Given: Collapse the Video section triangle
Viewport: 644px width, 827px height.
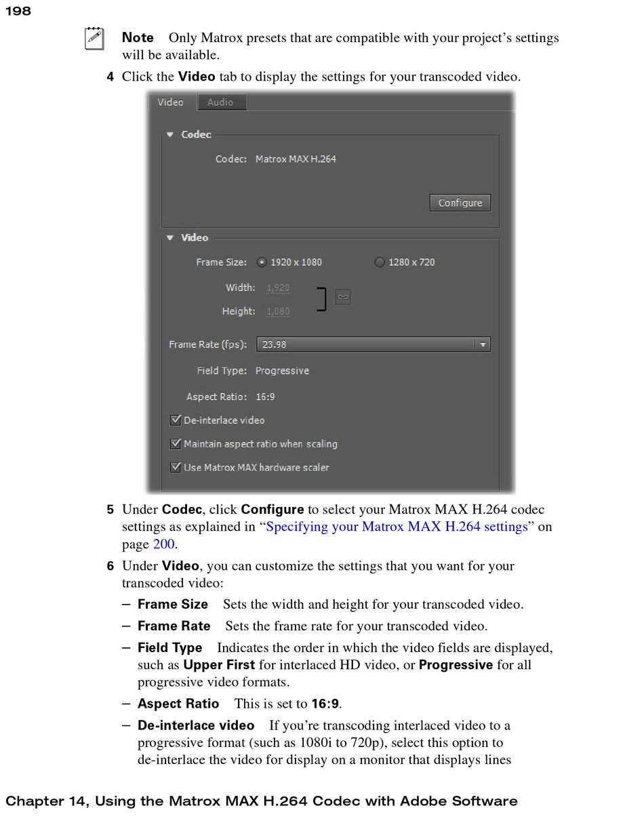Looking at the screenshot, I should 171,238.
